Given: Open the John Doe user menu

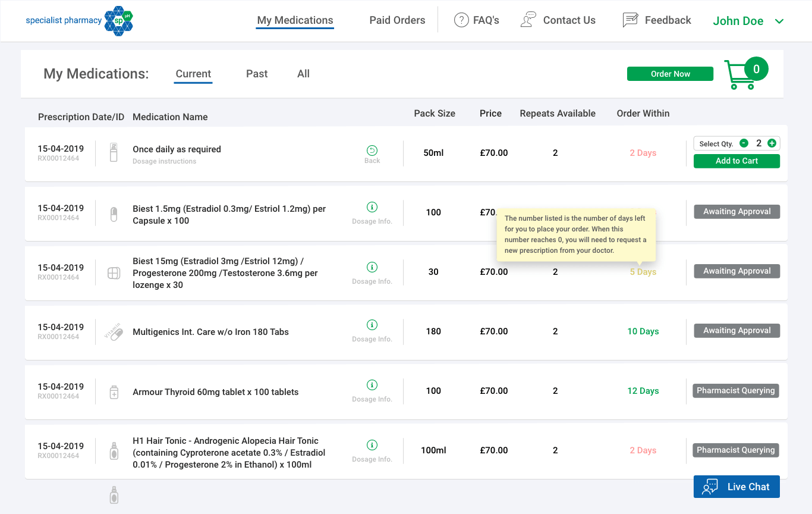Looking at the screenshot, I should click(748, 21).
